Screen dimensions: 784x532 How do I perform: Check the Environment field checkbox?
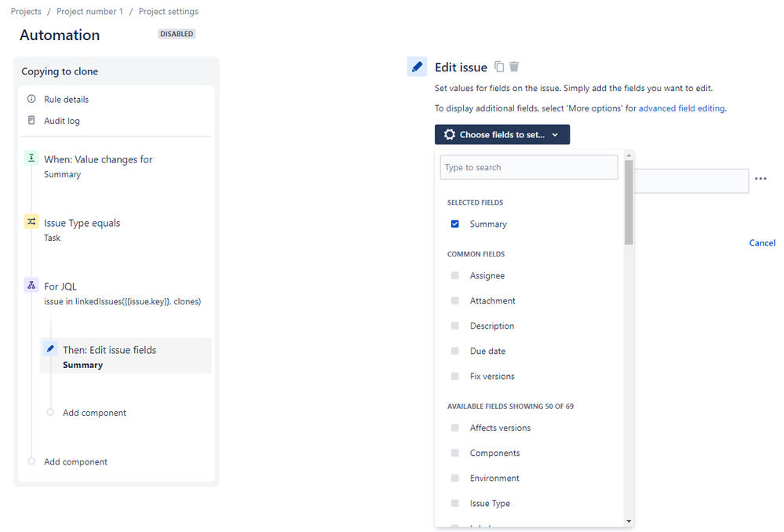tap(455, 478)
